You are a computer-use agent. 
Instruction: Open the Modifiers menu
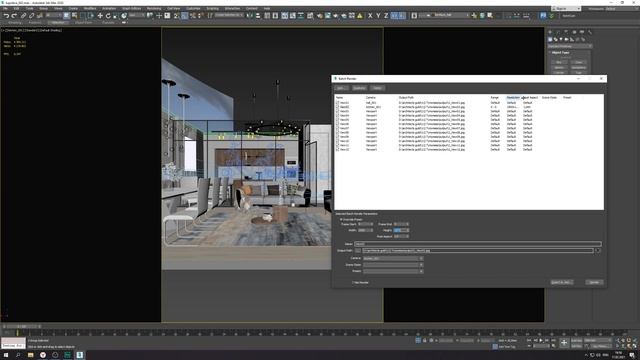point(90,8)
